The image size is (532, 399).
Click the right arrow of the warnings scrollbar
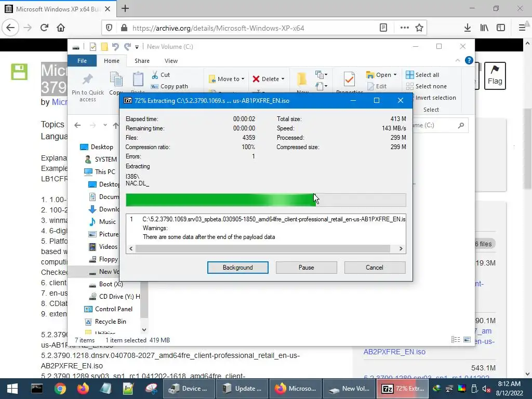point(401,249)
